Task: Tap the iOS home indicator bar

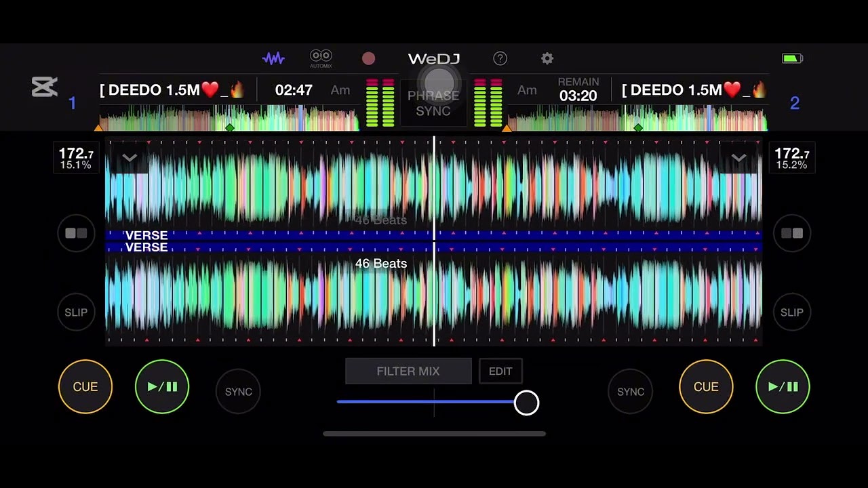Action: pos(434,434)
